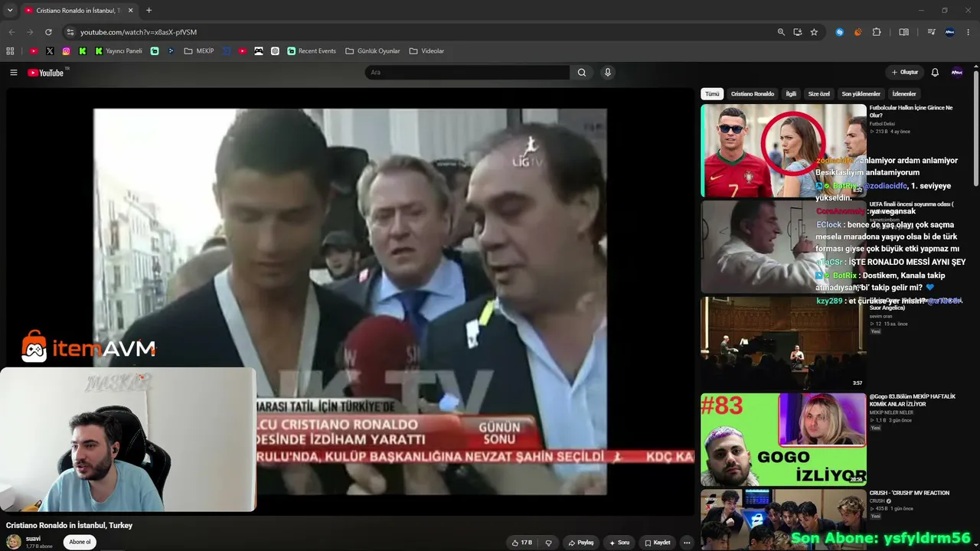Click the Soru button
This screenshot has width=980, height=551.
coord(619,543)
